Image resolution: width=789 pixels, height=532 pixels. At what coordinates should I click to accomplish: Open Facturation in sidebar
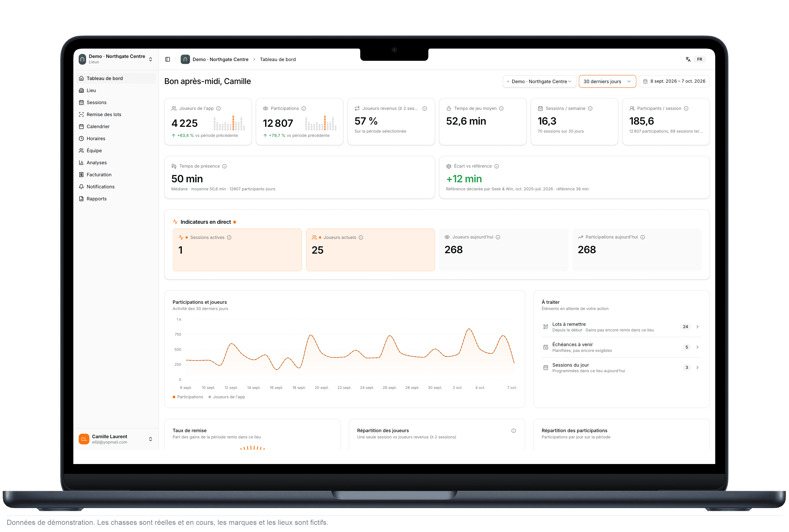pos(116,175)
